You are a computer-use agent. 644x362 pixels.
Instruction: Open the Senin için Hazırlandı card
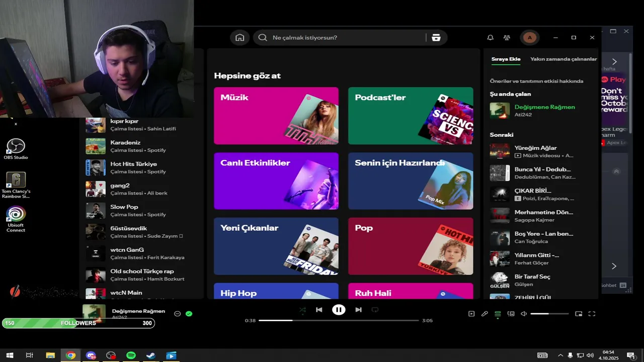point(411,181)
